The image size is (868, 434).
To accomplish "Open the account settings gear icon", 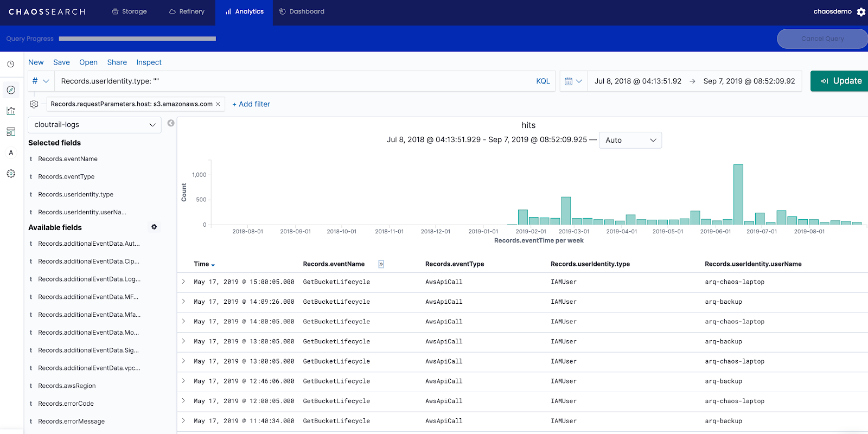I will coord(861,12).
